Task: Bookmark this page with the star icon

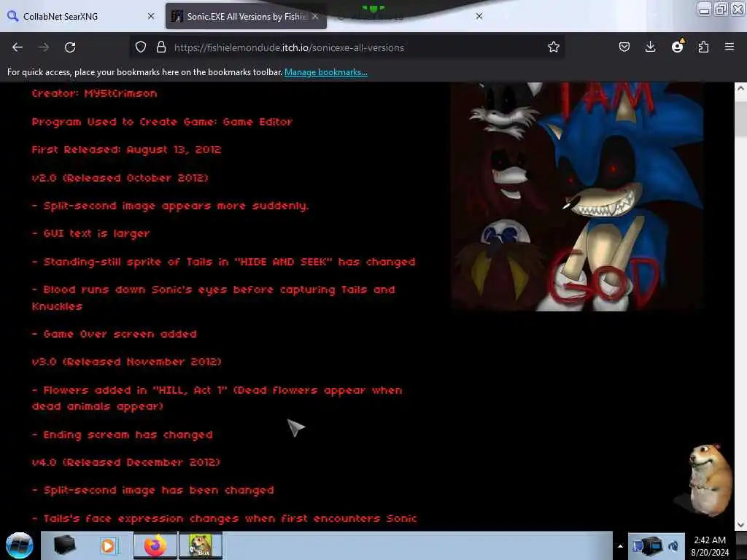Action: pos(553,47)
